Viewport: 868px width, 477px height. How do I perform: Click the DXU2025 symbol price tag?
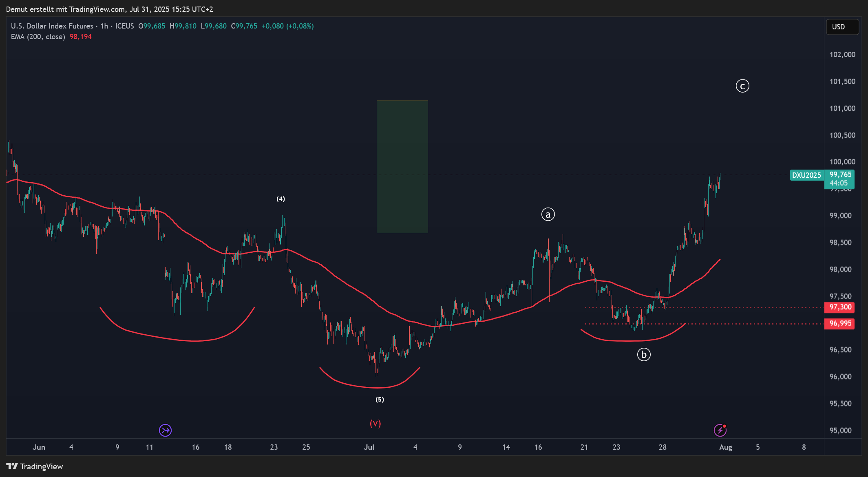coord(806,175)
